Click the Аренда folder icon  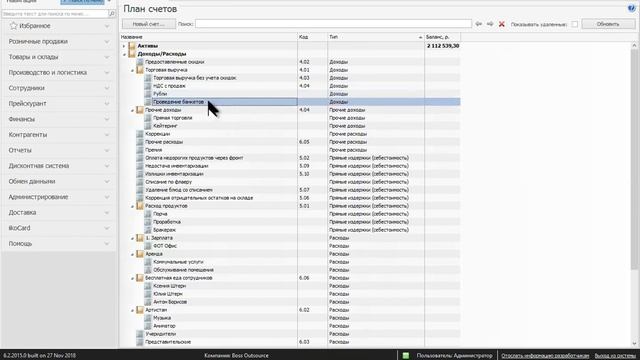(140, 254)
